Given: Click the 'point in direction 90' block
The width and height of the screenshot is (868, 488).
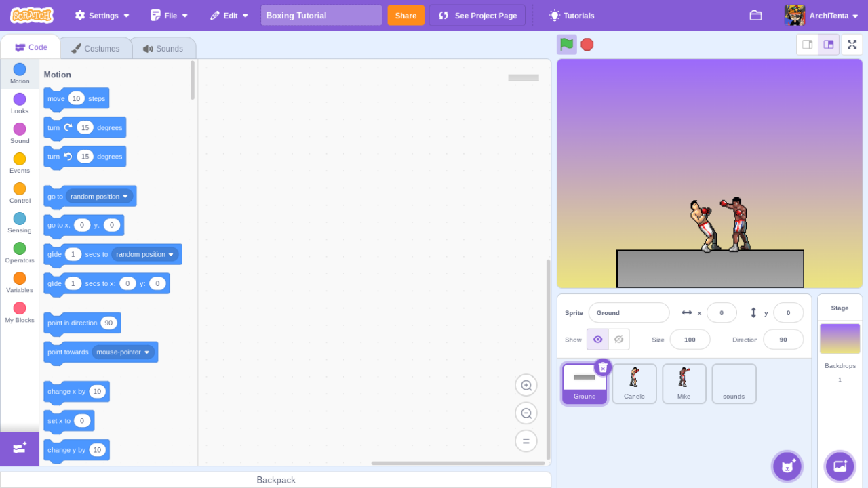Looking at the screenshot, I should click(x=82, y=323).
